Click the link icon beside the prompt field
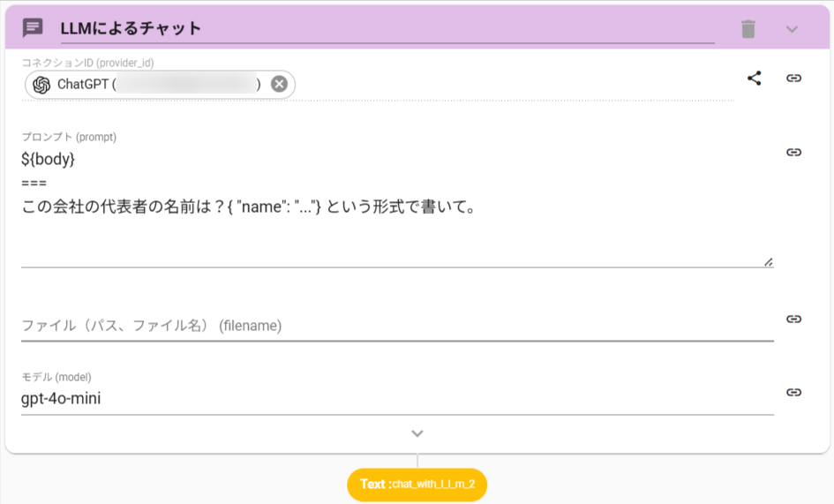The width and height of the screenshot is (834, 504). pos(793,152)
